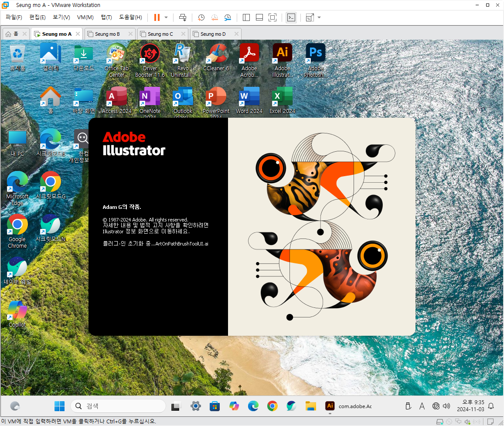Launch Outlook (classic) desktop shortcut

point(183,102)
